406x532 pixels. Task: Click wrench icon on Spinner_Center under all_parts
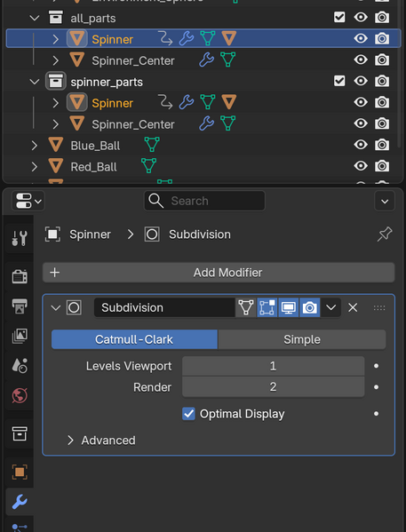pyautogui.click(x=206, y=60)
